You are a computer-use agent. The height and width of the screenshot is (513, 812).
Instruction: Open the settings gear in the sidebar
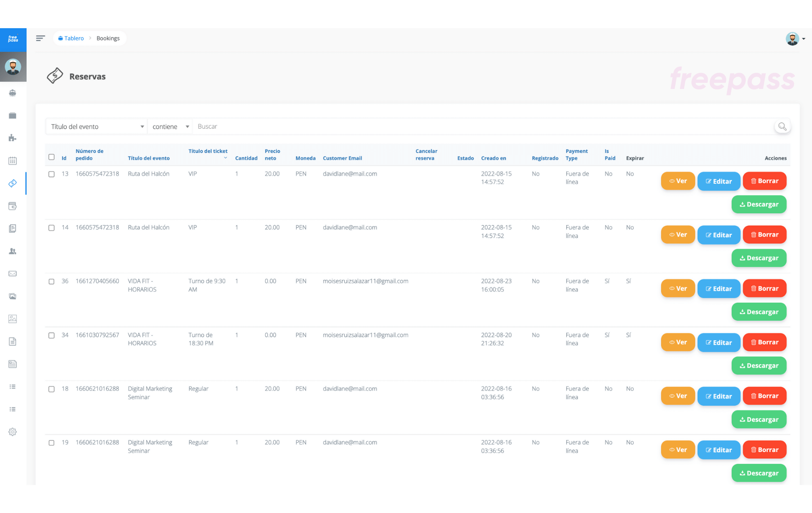[x=13, y=432]
